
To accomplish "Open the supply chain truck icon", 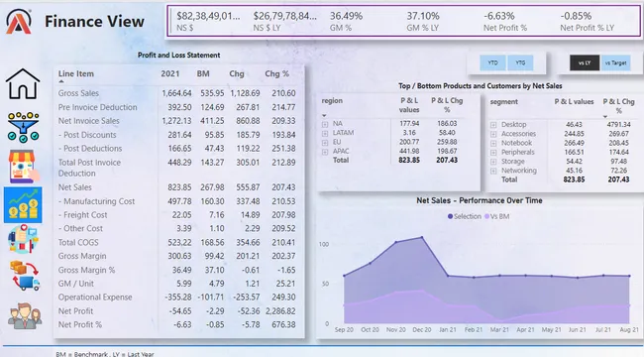I will 25,276.
